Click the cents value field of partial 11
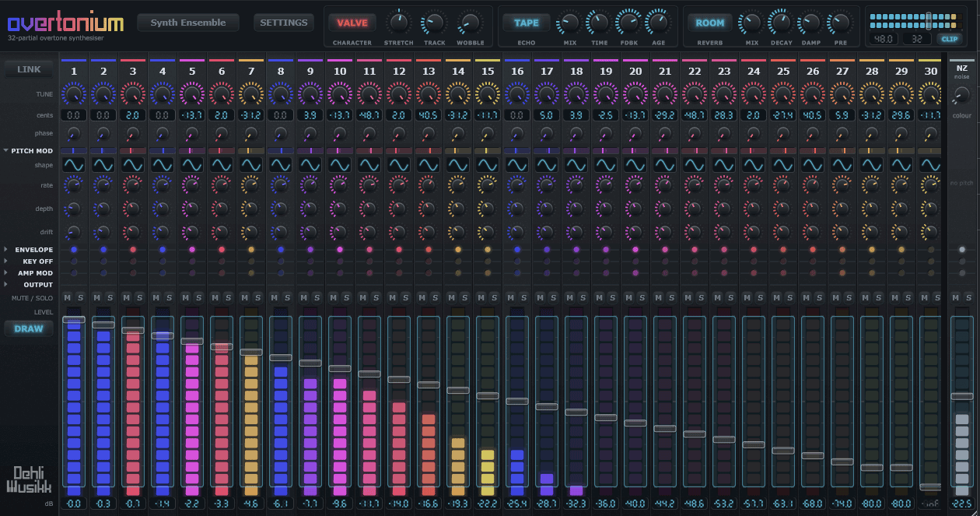980x516 pixels. tap(369, 115)
